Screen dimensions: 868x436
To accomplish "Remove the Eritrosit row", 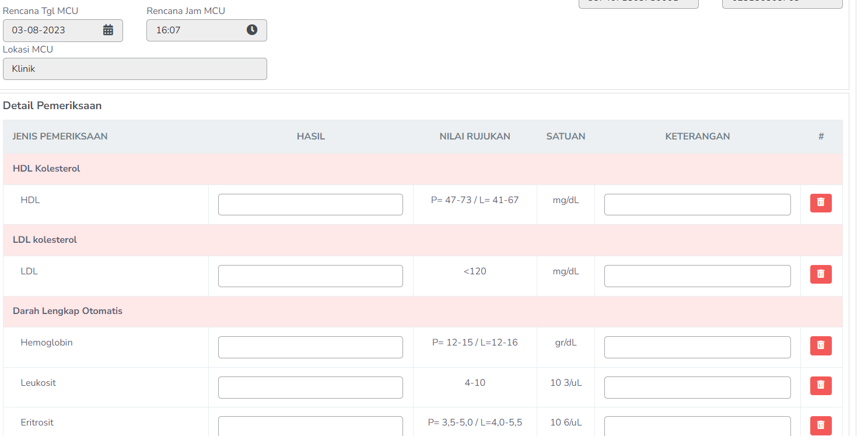I will click(x=820, y=425).
